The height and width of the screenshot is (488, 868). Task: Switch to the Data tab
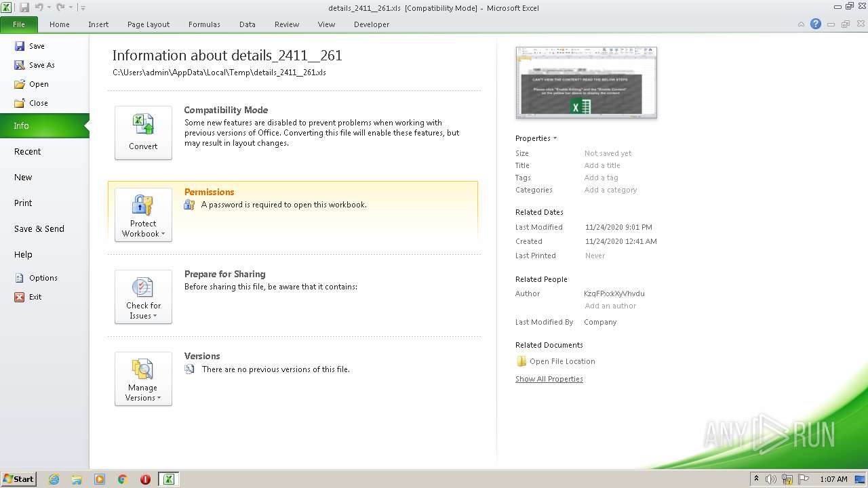pos(248,24)
